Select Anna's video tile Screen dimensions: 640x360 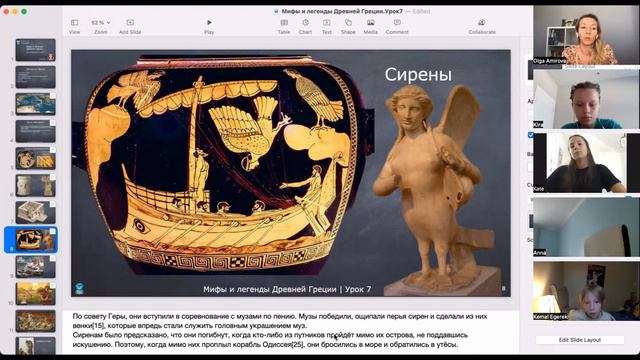pos(586,227)
